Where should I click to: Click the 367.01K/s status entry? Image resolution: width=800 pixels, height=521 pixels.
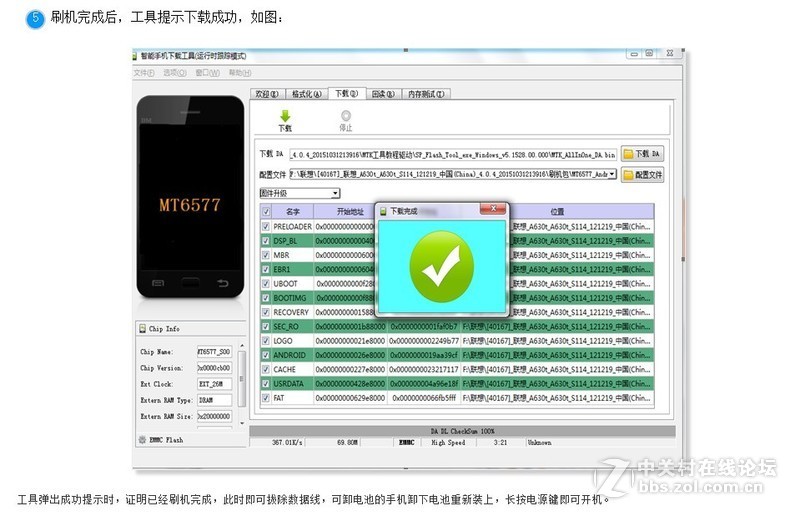[287, 442]
